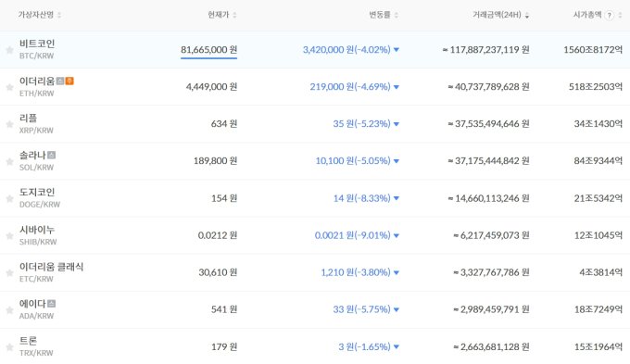The image size is (630, 364).
Task: Click the market cap 518조2503억
Action: point(596,87)
